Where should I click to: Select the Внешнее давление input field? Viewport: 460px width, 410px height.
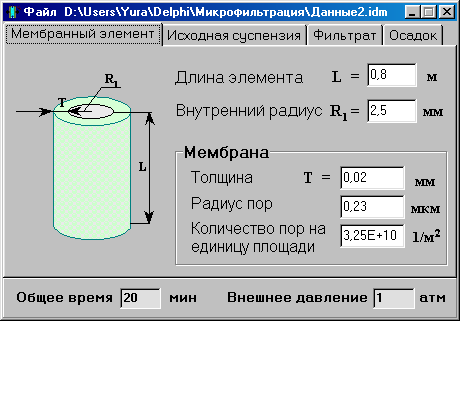(394, 298)
